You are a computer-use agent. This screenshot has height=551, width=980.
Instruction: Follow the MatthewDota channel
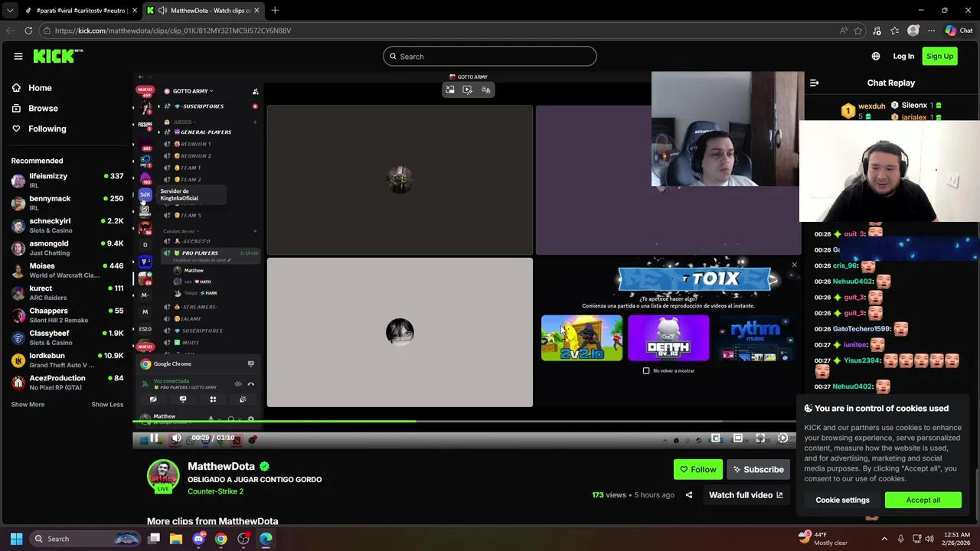(x=697, y=469)
